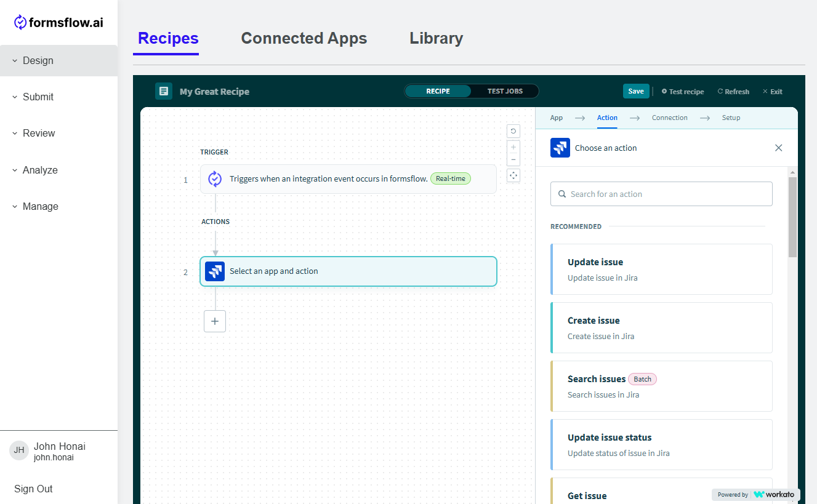This screenshot has width=817, height=504.
Task: Zoom out on the recipe canvas
Action: (x=513, y=160)
